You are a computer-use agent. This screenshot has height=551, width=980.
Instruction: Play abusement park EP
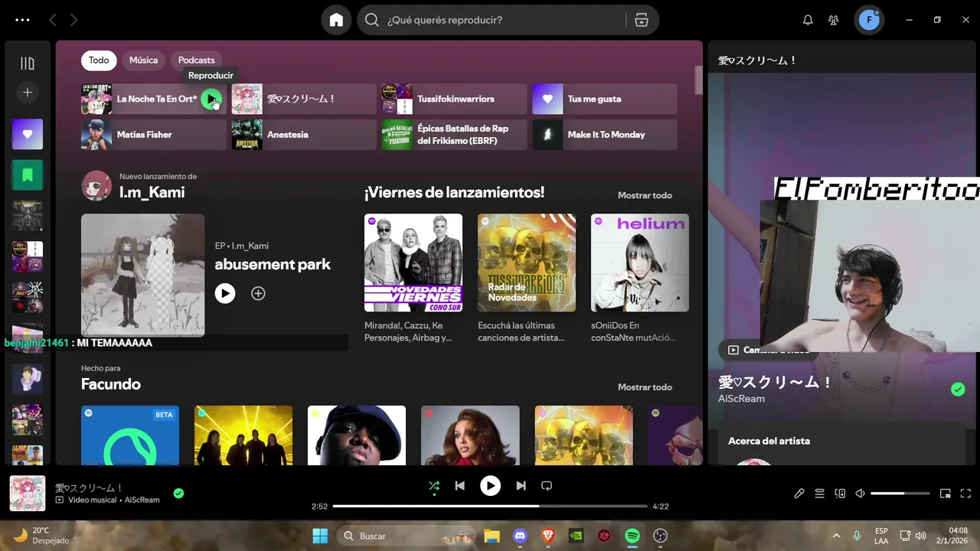click(x=225, y=293)
